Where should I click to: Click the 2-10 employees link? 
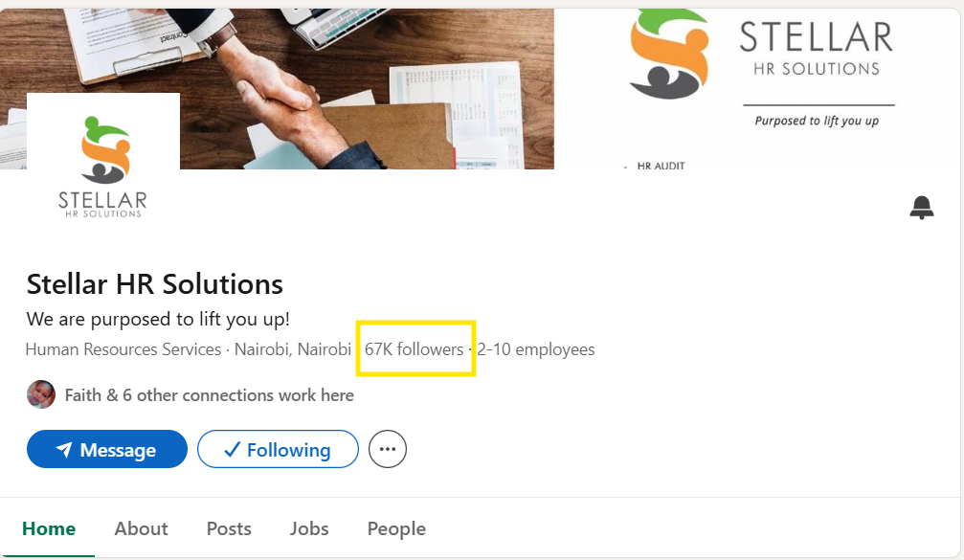(536, 349)
